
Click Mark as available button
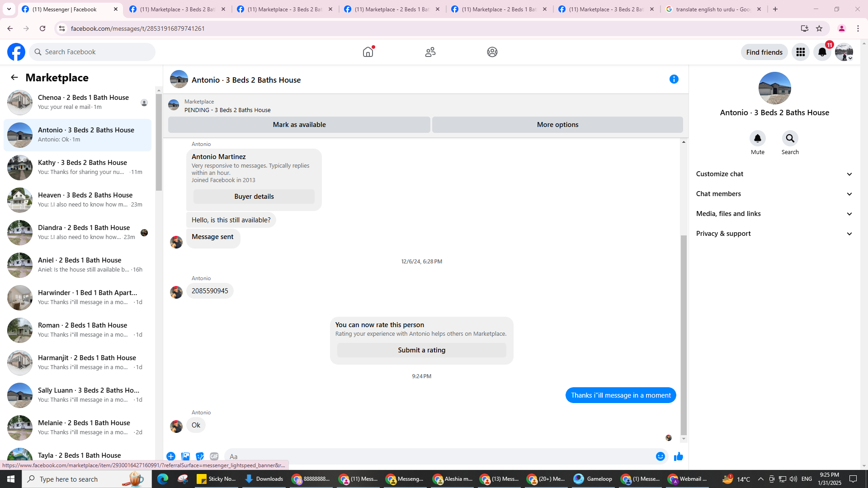click(x=299, y=125)
